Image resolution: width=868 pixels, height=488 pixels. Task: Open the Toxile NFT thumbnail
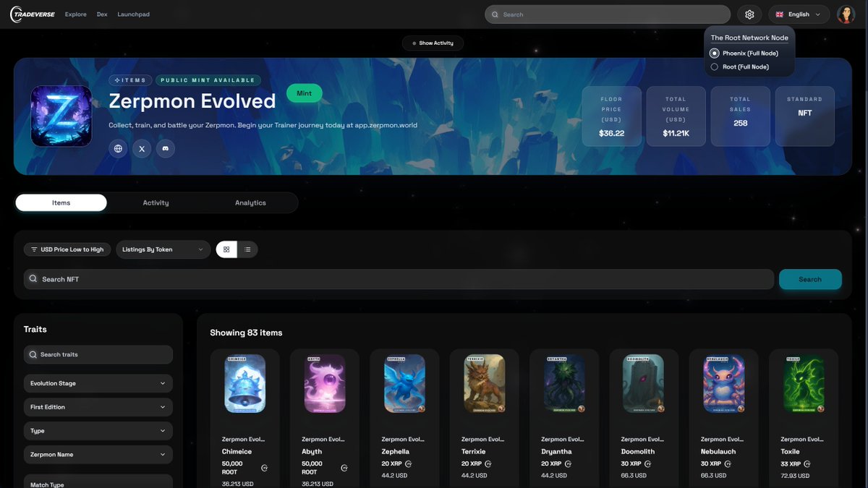(804, 383)
